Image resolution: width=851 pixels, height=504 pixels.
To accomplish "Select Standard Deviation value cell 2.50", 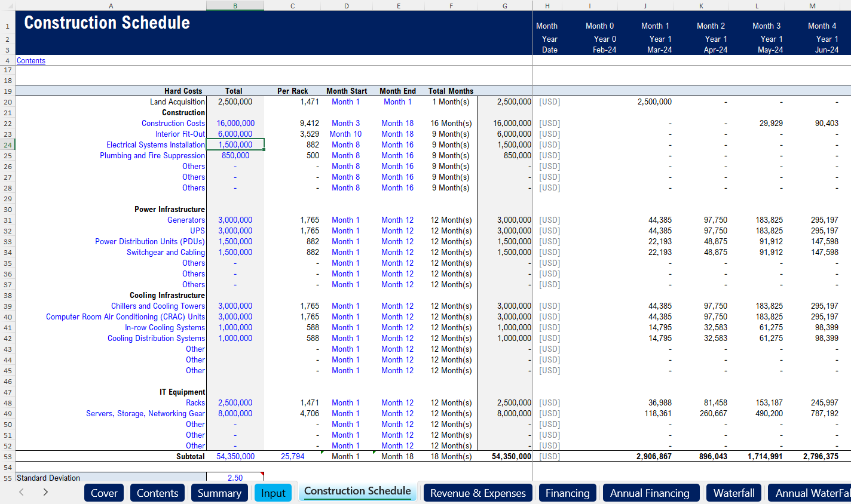I will pyautogui.click(x=235, y=478).
